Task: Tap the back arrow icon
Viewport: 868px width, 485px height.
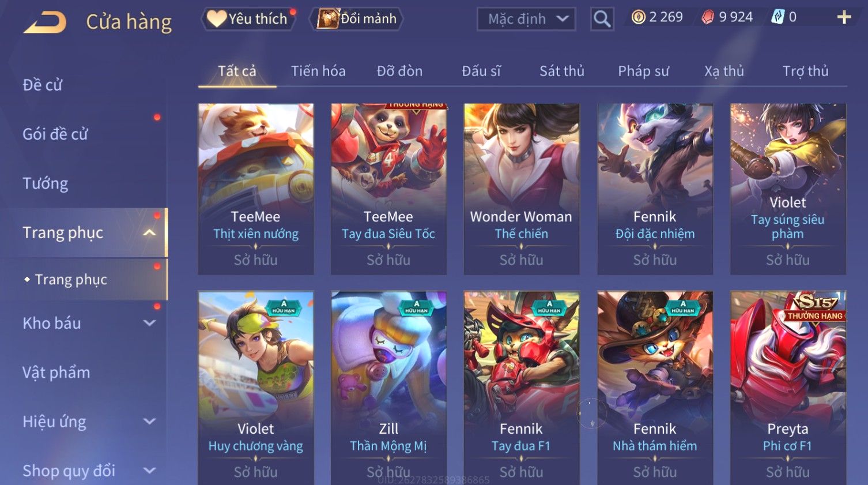Action: click(x=45, y=22)
